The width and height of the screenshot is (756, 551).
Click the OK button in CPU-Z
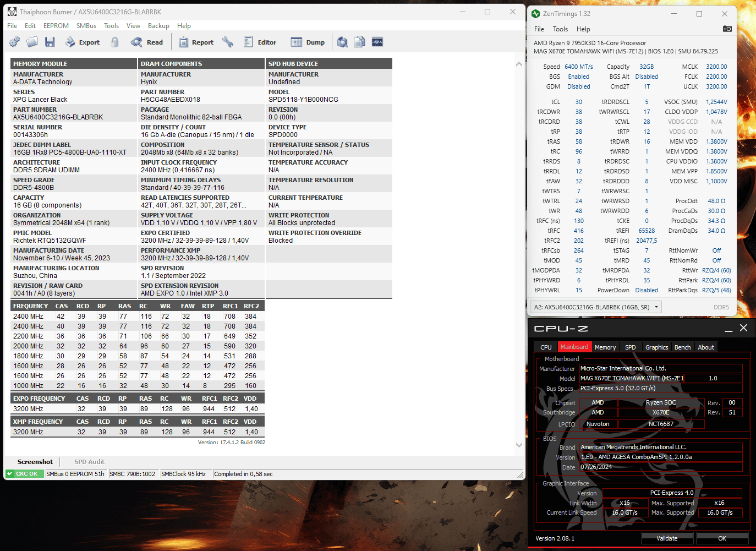tap(722, 538)
